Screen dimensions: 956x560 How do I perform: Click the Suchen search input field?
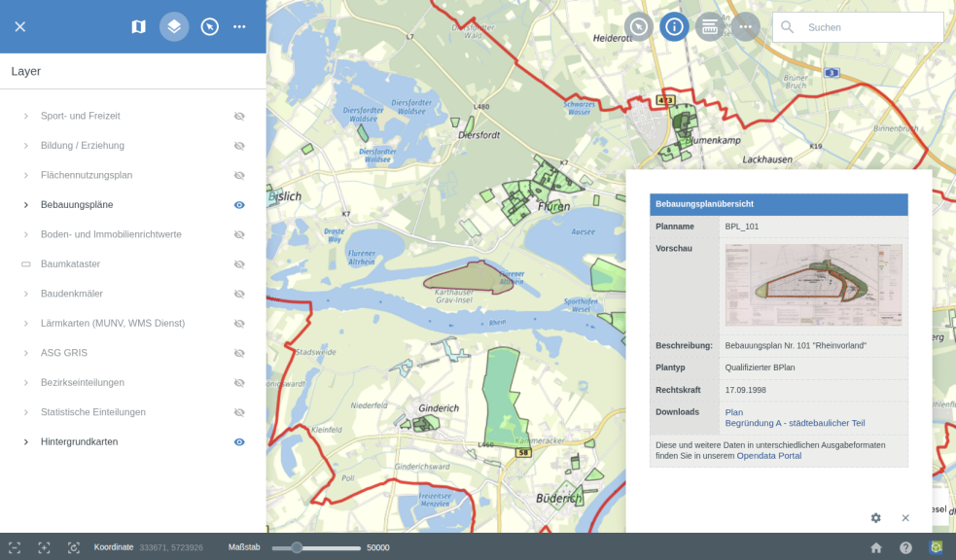[x=870, y=27]
